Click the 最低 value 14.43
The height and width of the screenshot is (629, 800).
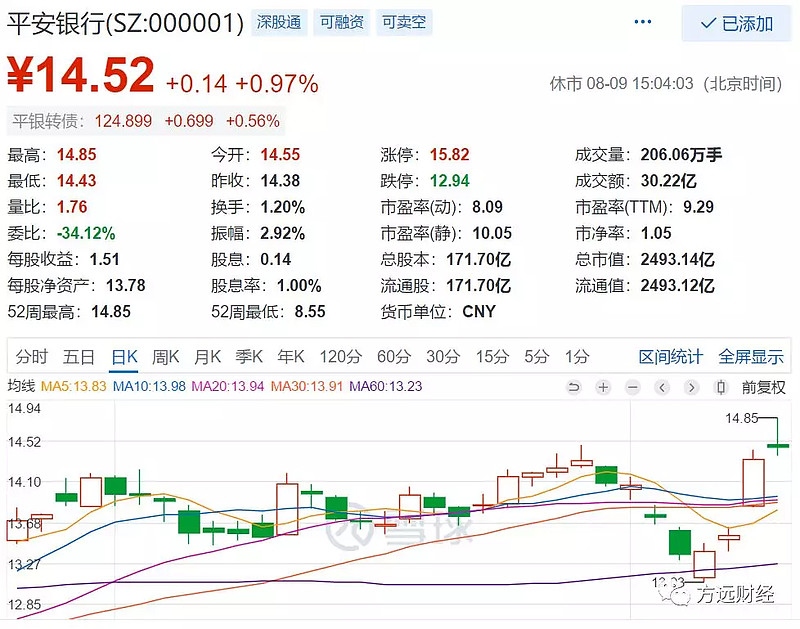(x=77, y=181)
